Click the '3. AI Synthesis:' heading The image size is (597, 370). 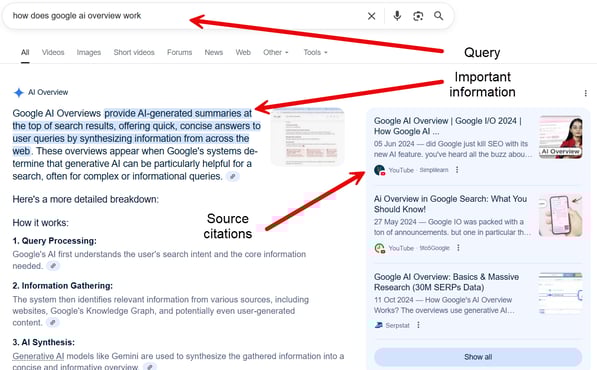(43, 343)
